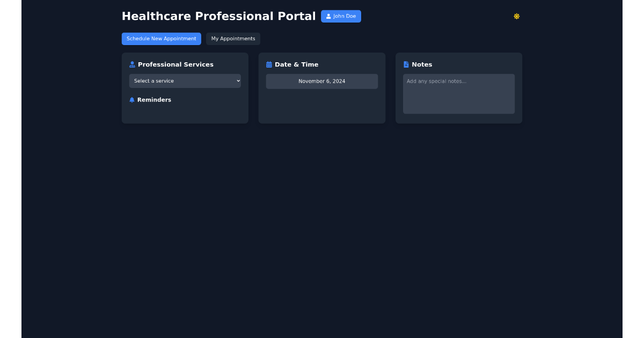Screen dimensions: 644x338
Task: Expand service options via the dropdown chevron
Action: [x=238, y=81]
